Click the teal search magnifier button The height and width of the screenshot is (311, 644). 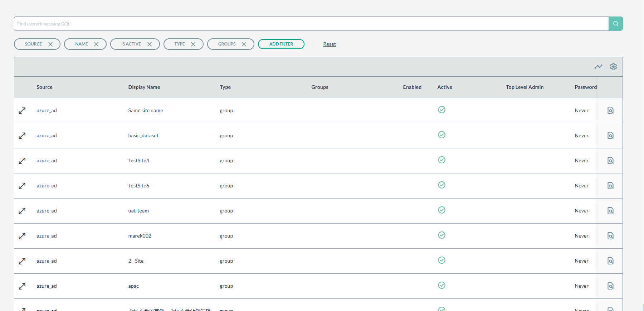615,24
